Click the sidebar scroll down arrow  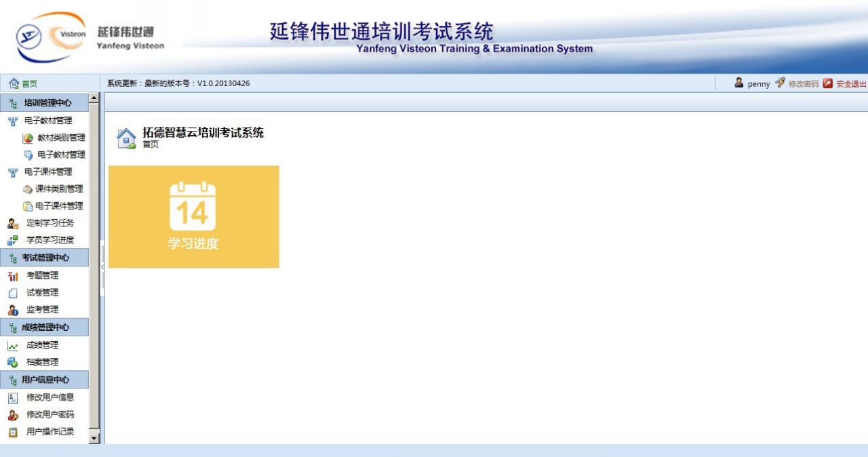coord(94,439)
